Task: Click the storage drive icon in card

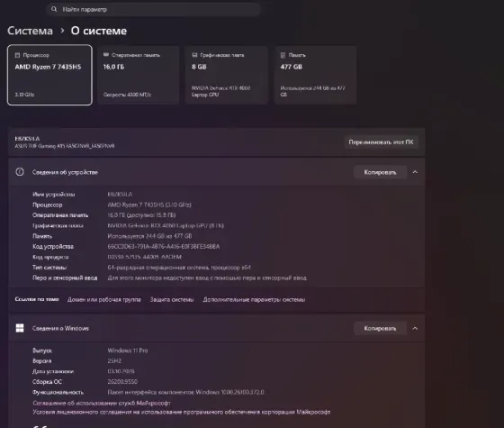Action: click(283, 55)
